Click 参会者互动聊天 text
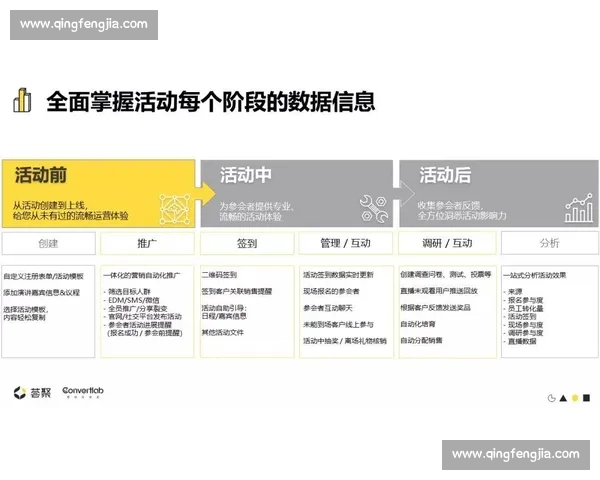The image size is (600, 480). 328,308
